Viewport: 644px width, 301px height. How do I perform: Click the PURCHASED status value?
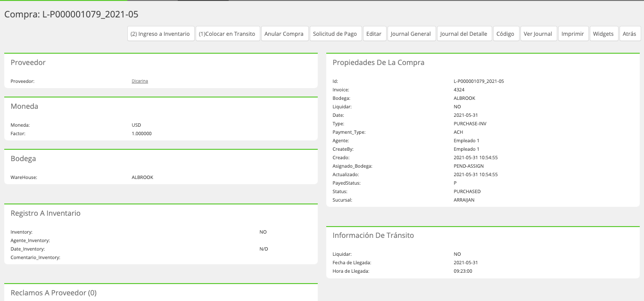point(467,191)
